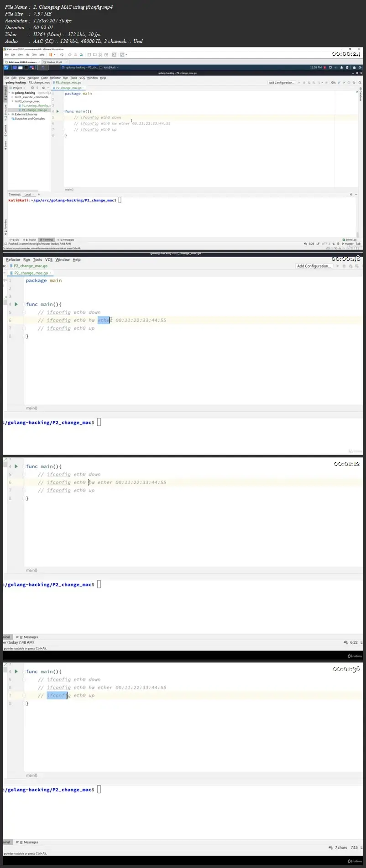The image size is (366, 868).
Task: Click the 5:26 caret position in the status bar
Action: click(311, 244)
